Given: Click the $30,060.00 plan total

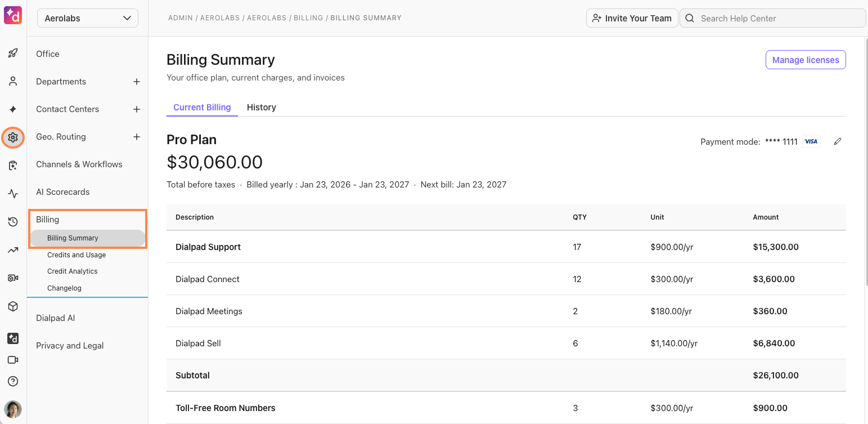Looking at the screenshot, I should click(x=215, y=162).
